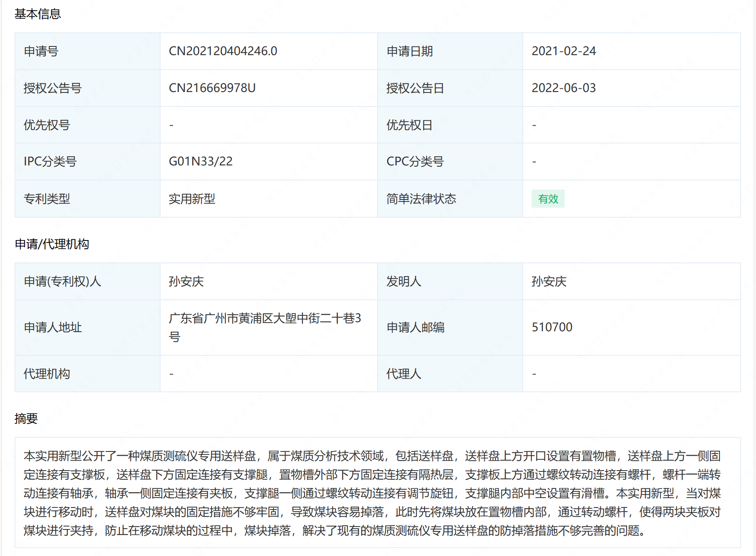The width and height of the screenshot is (756, 556).
Task: Select IPC classification G01N33/22
Action: click(x=200, y=161)
